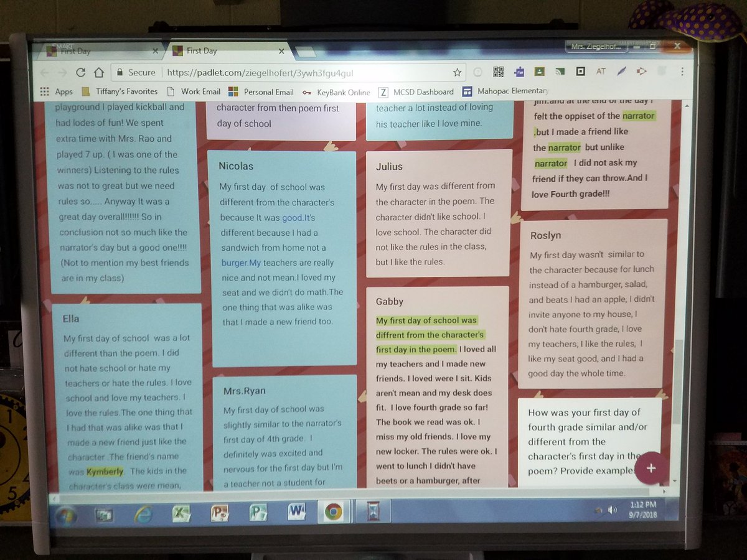The image size is (747, 560).
Task: Open Tiffany's Favorites bookmark folder
Action: point(120,91)
